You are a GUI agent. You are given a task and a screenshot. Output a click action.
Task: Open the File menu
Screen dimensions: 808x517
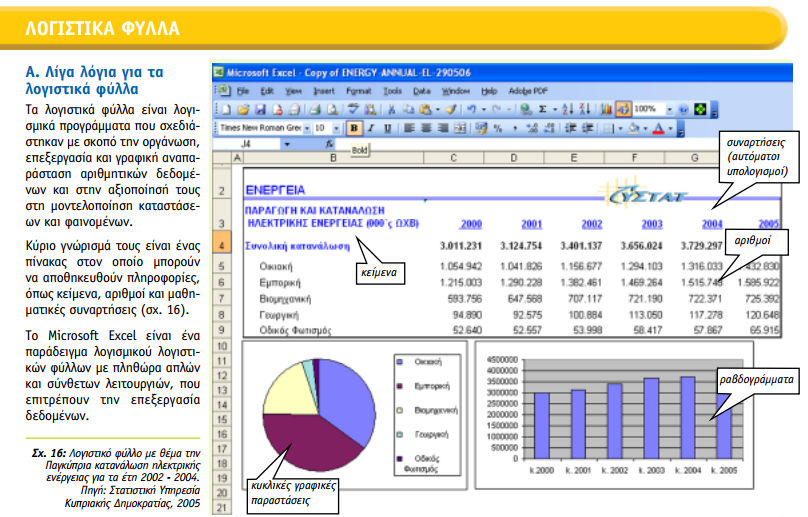tap(243, 91)
